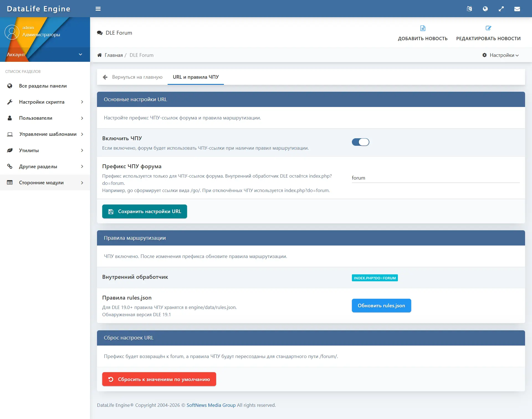The width and height of the screenshot is (532, 419).
Task: Click the list icon for Сторонние модули
Action: pyautogui.click(x=10, y=182)
